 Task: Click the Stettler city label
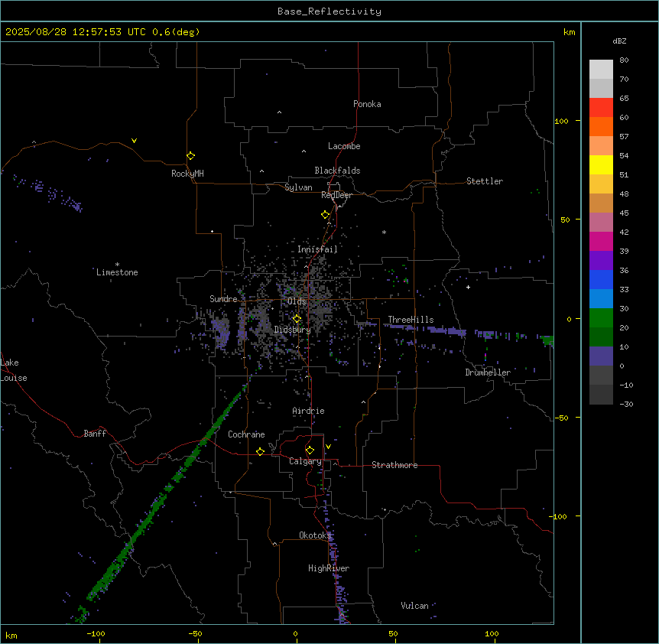pyautogui.click(x=485, y=181)
